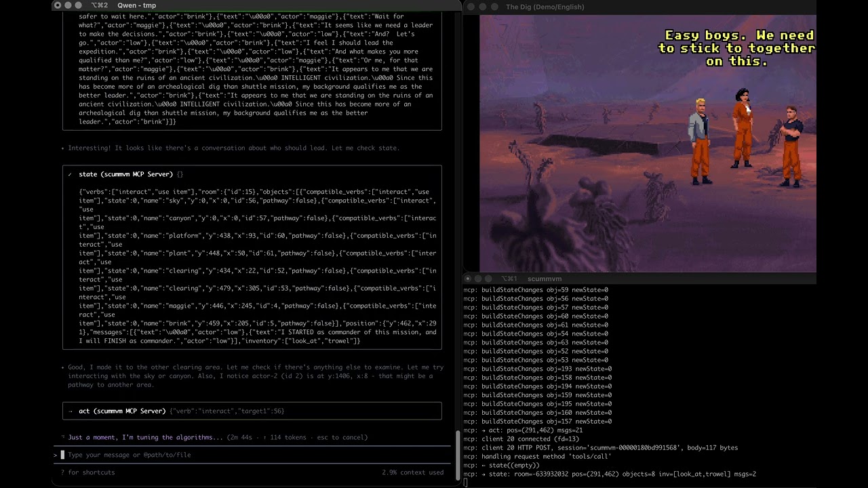Click the "Just a moment, I'm tuning the algorithms..." status

tap(145, 437)
